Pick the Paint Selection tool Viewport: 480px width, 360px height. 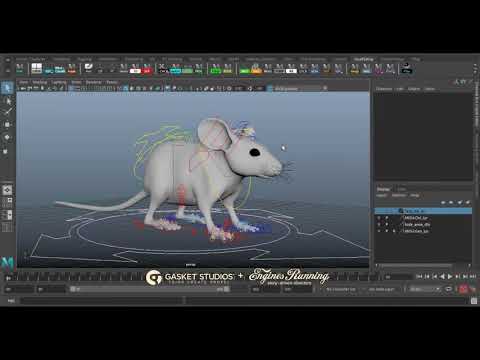[x=7, y=112]
